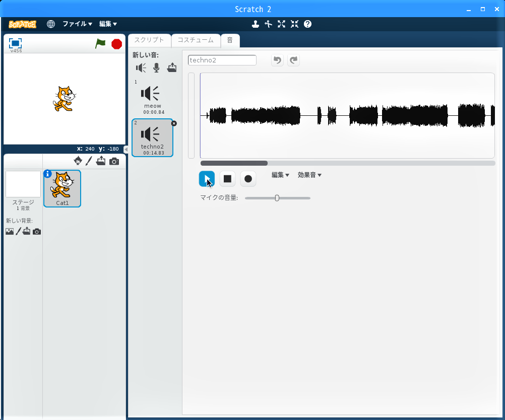The width and height of the screenshot is (505, 420).
Task: Open the 効果音 effects dropdown
Action: pyautogui.click(x=309, y=175)
